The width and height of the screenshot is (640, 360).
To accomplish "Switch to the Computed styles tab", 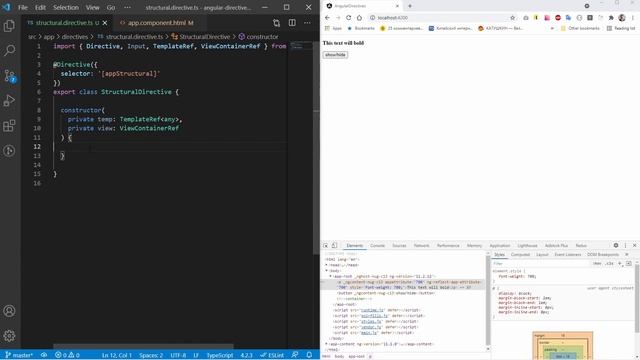I will point(520,255).
